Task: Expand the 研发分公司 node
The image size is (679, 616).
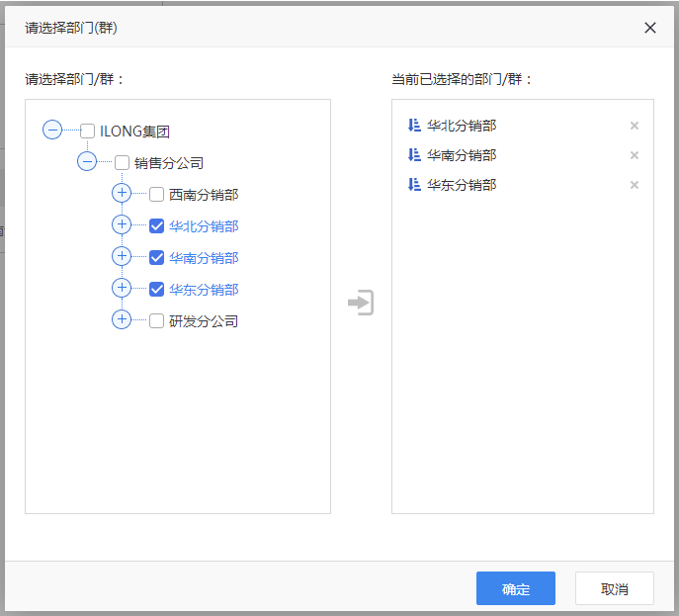Action: (x=122, y=319)
